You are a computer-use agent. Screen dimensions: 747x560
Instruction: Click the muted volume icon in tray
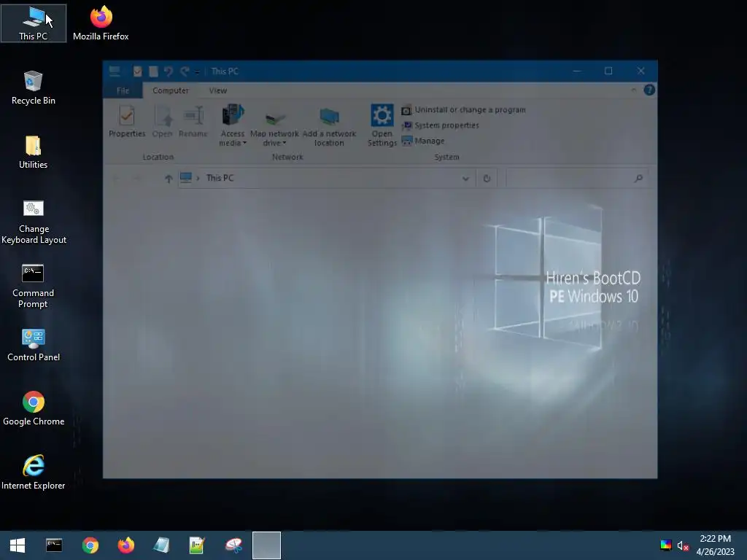tap(683, 545)
